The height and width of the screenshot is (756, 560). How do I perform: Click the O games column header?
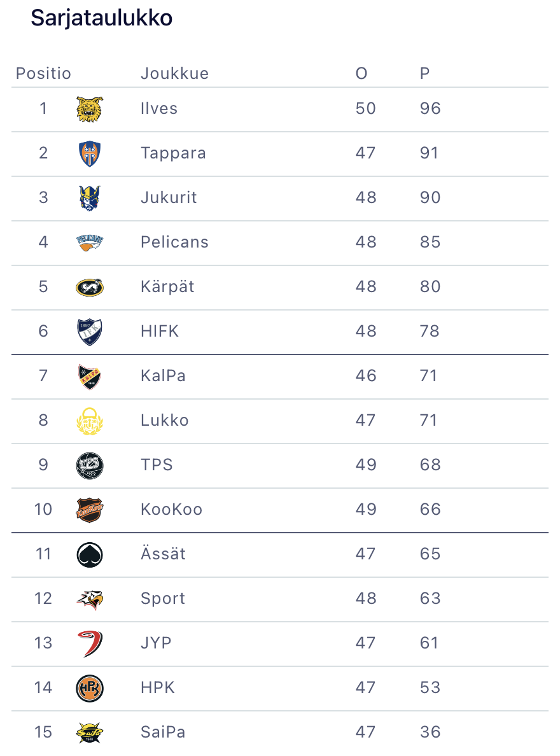tap(361, 74)
